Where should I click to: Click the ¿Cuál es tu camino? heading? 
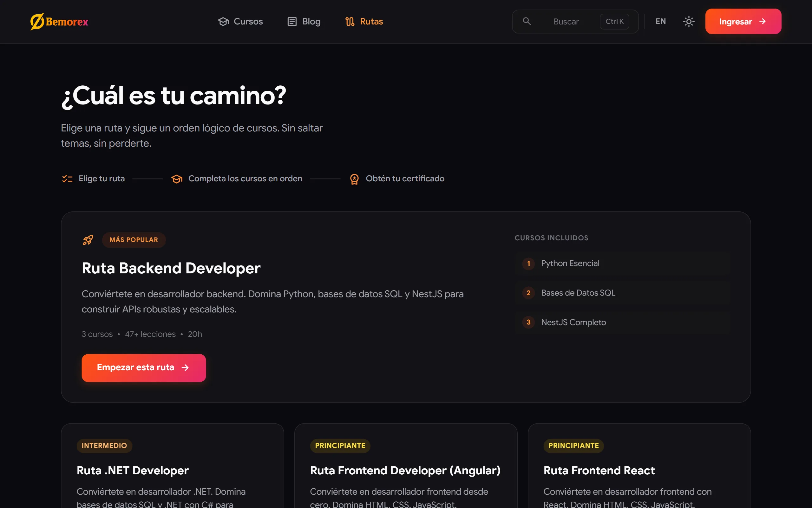(174, 96)
